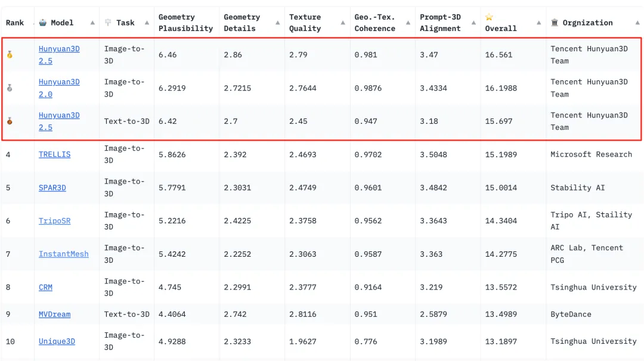Click the silver medal icon for Hunyuan3D 2.0

click(10, 88)
